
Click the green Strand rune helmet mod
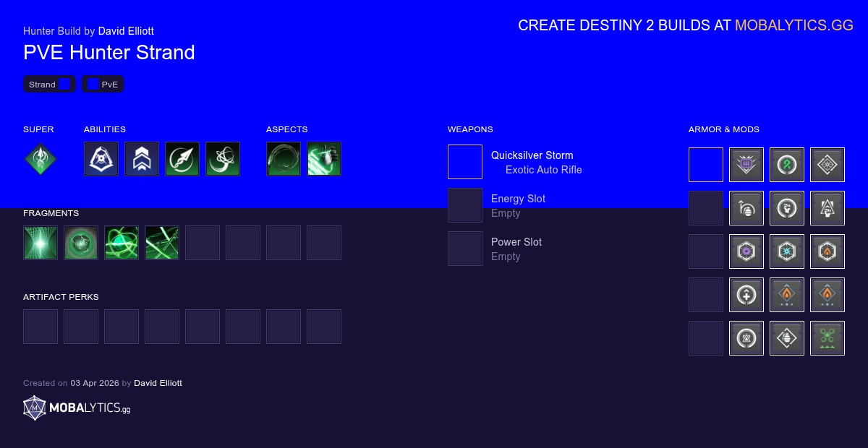[787, 165]
